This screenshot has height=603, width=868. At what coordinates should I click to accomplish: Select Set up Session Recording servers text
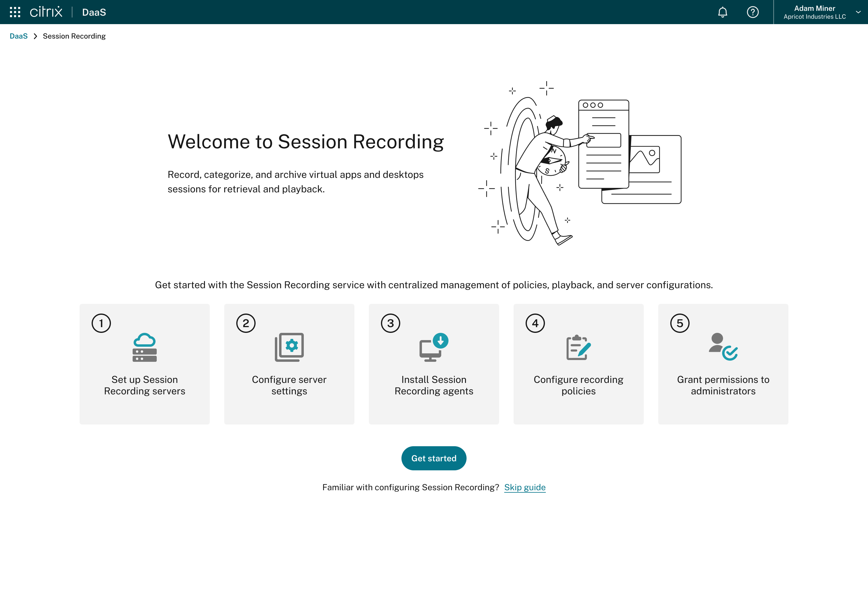145,385
